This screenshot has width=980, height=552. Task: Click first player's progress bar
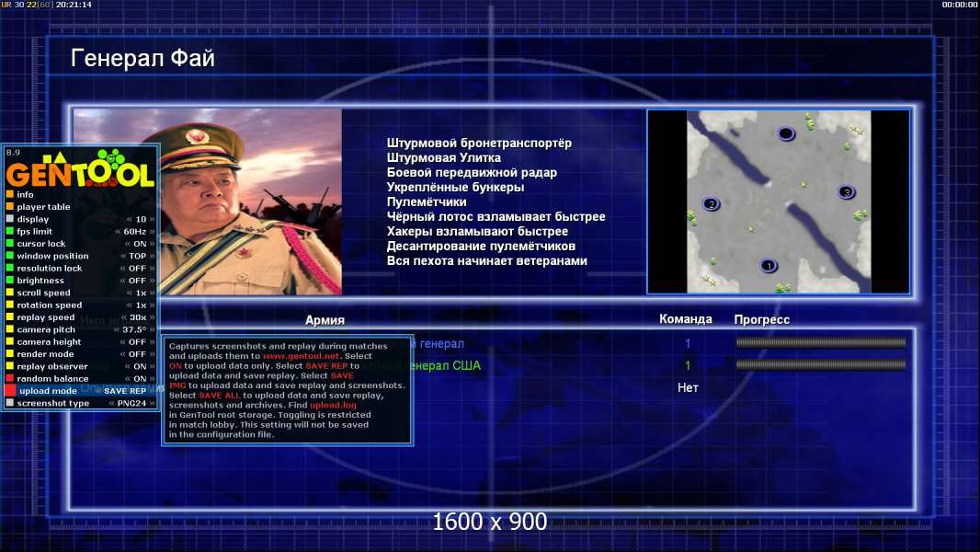(x=821, y=342)
